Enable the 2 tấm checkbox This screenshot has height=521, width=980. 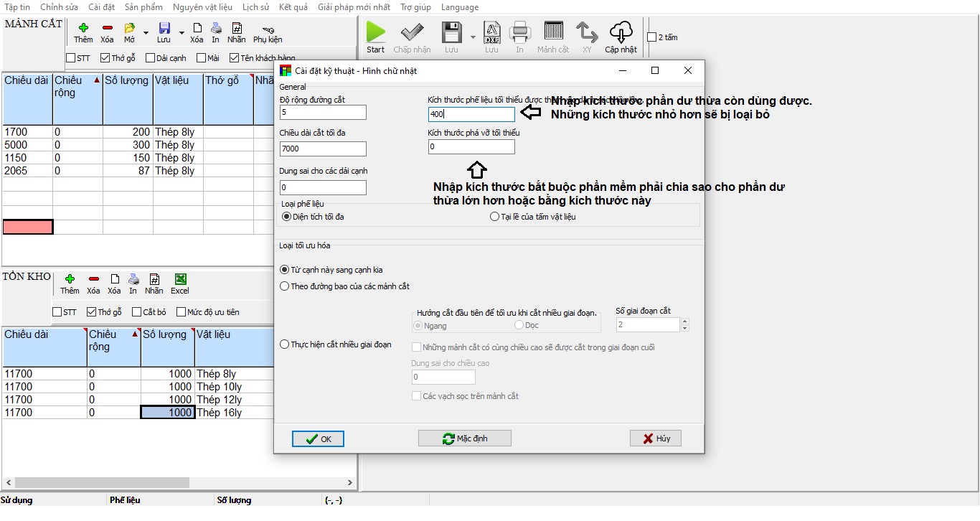[x=651, y=37]
